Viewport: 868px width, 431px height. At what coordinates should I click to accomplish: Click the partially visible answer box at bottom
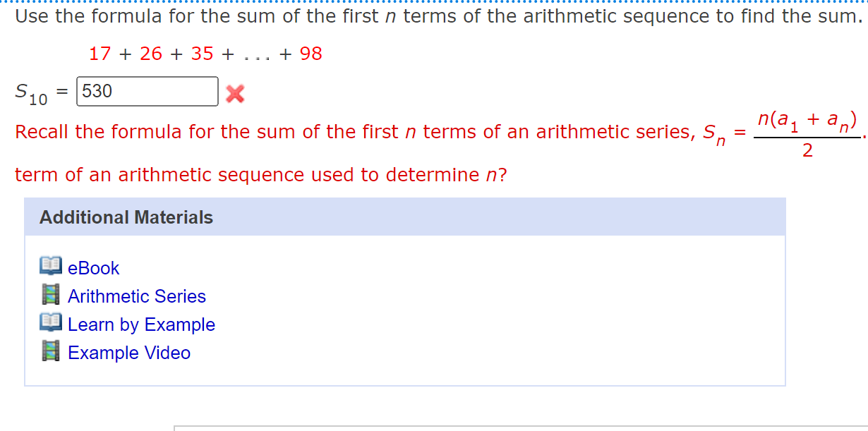pyautogui.click(x=423, y=428)
